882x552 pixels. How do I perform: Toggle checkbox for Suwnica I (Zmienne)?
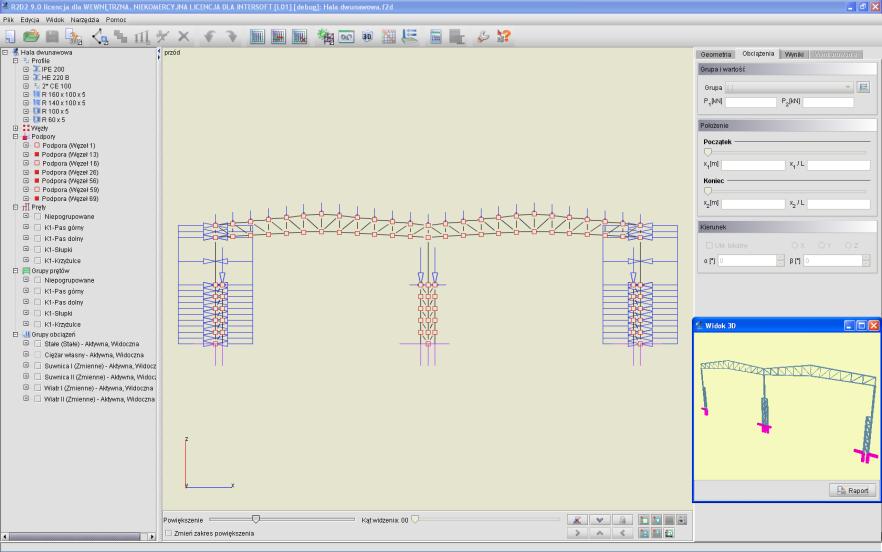tap(38, 366)
